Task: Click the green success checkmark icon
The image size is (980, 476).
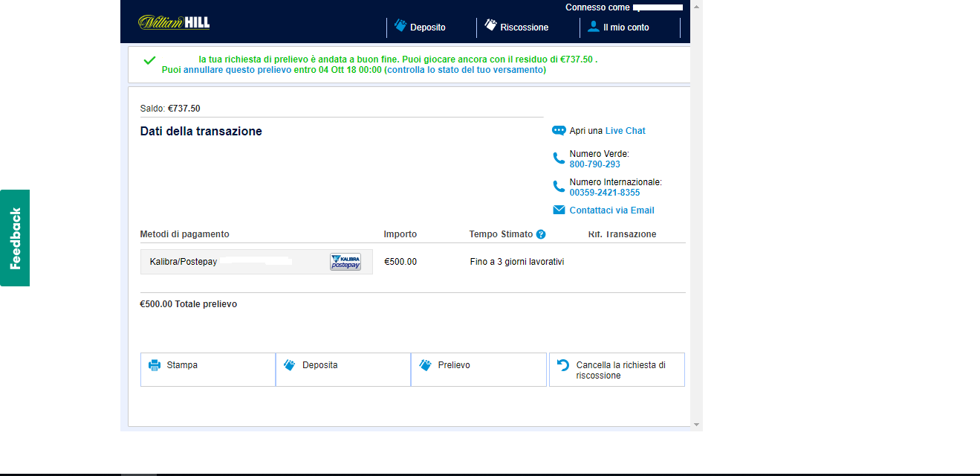Action: click(149, 60)
